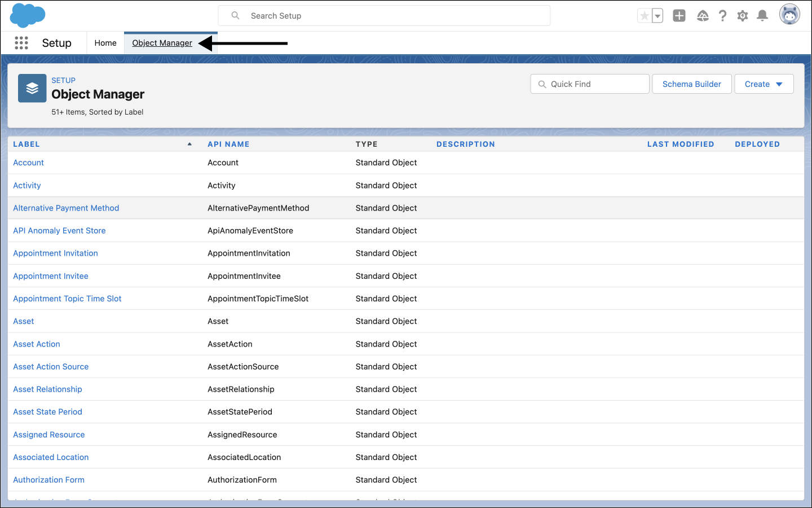Open the Notifications bell

[762, 16]
